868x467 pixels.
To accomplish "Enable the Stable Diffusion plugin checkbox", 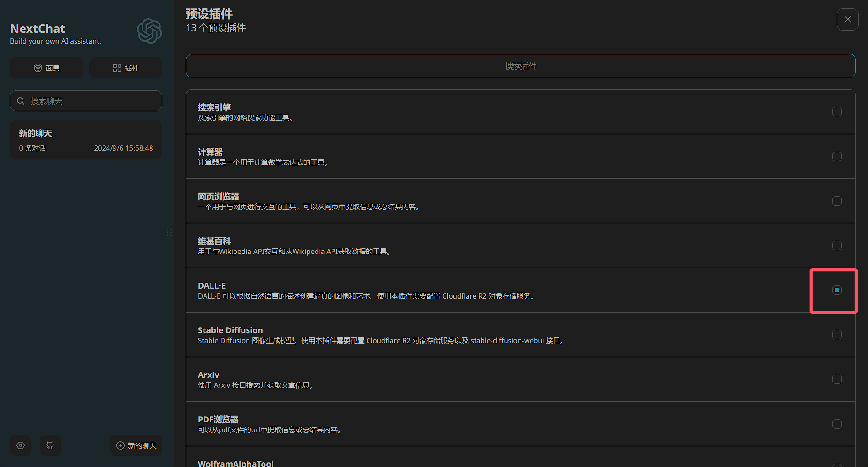I will tap(837, 335).
